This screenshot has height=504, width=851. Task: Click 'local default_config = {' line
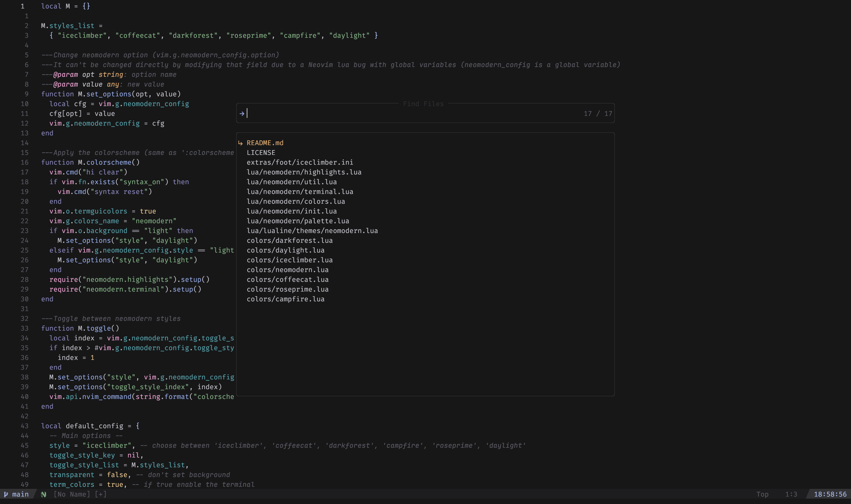pos(90,426)
